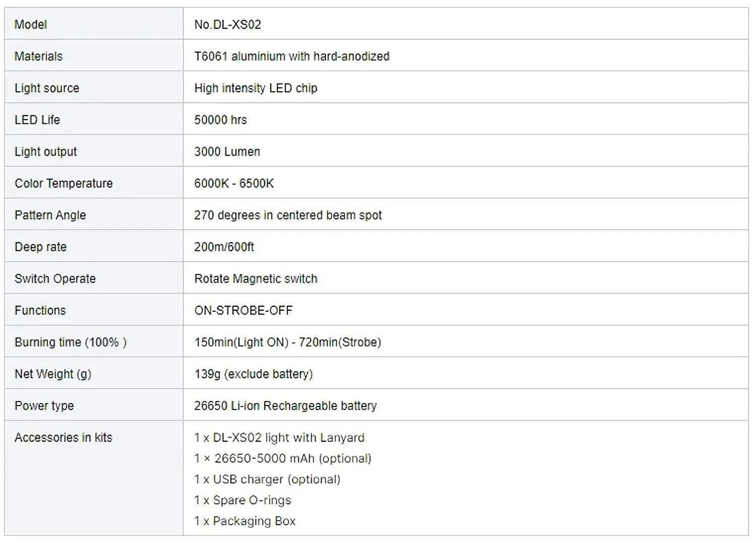Click the 50000 hrs LED life value
Viewport: 756px width, 544px height.
point(220,119)
